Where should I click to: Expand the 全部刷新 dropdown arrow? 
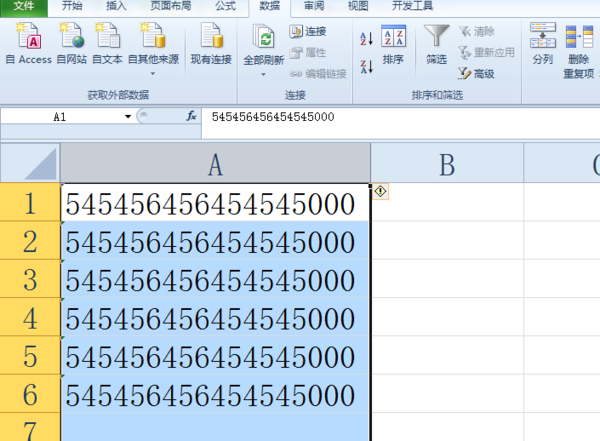tap(263, 74)
